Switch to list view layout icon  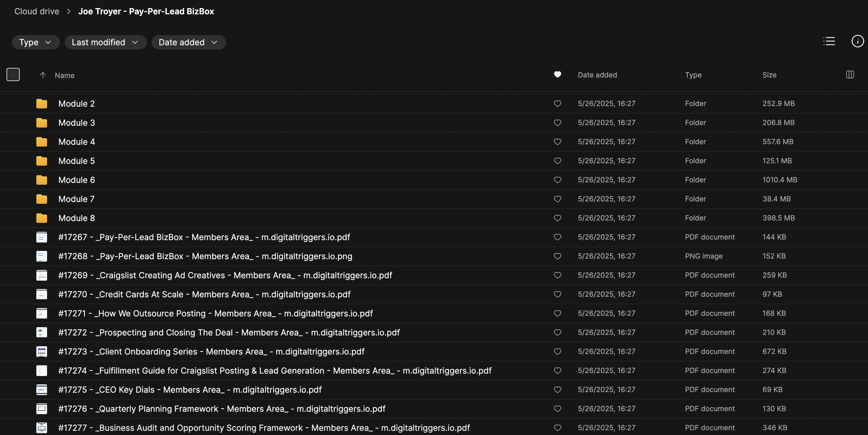point(829,41)
